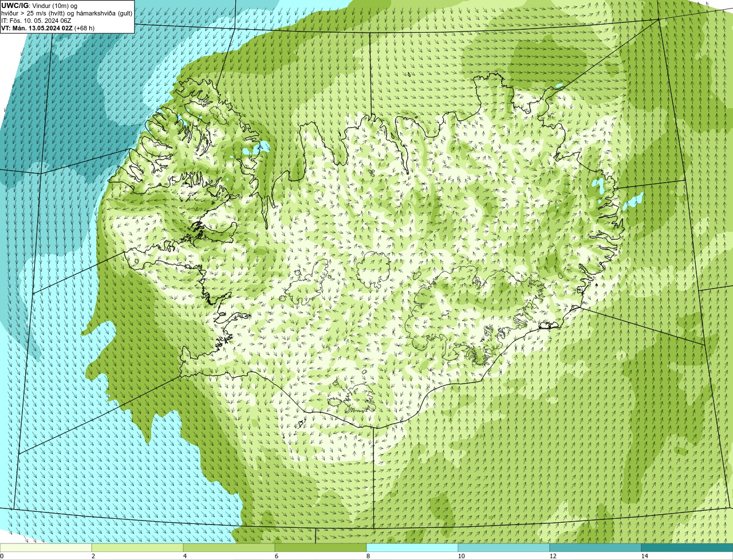Image resolution: width=733 pixels, height=560 pixels.
Task: Click the scale label "6"
Action: (x=276, y=556)
